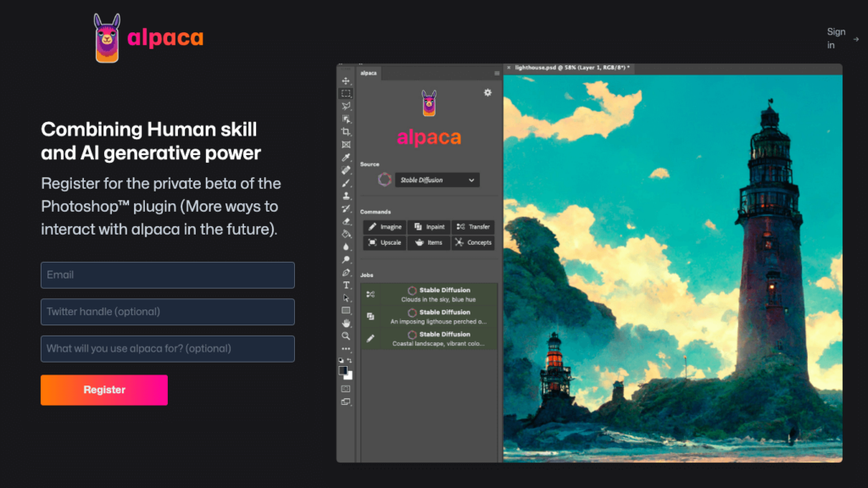Open the alpaca panel flyout menu
This screenshot has height=488, width=868.
497,74
